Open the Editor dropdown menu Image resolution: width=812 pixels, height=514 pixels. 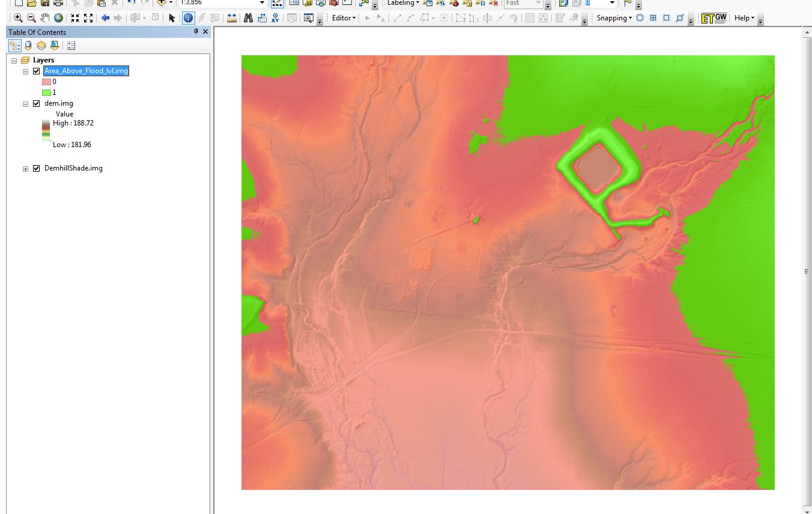click(344, 18)
